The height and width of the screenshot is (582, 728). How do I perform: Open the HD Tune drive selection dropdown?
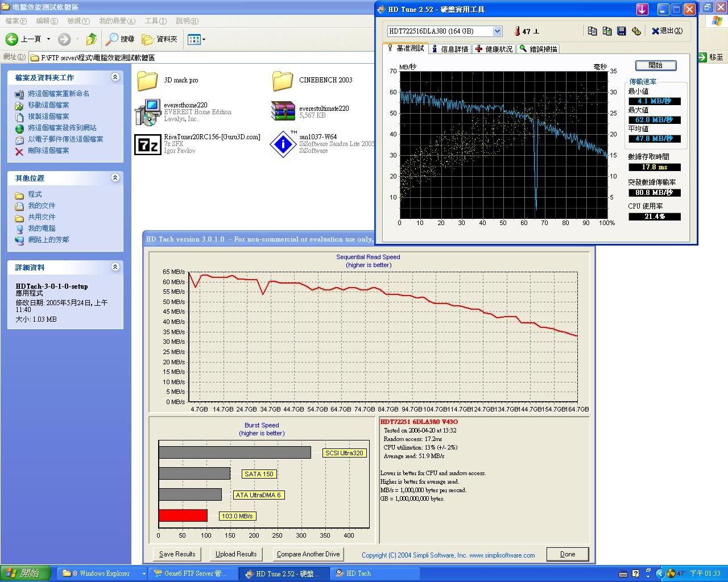click(x=498, y=31)
